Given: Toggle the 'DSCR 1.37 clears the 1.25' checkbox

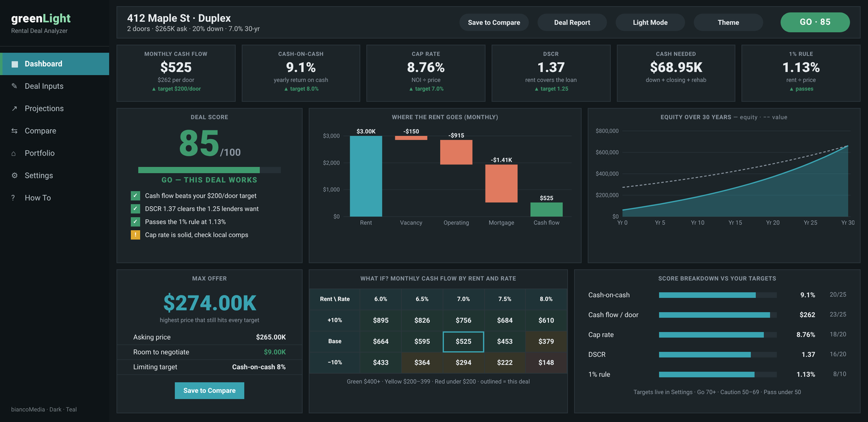Looking at the screenshot, I should 135,209.
